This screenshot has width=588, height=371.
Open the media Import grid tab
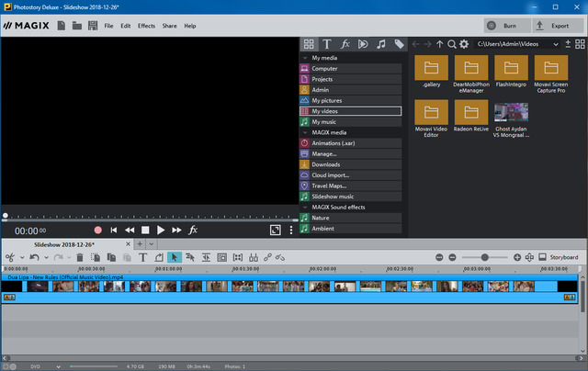[x=309, y=44]
